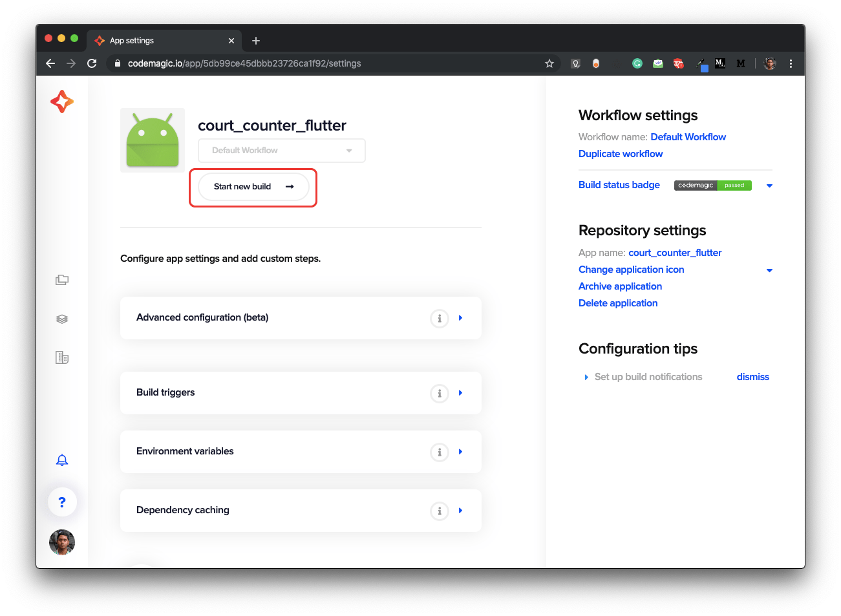
Task: Expand the build status badge arrow
Action: (x=769, y=186)
